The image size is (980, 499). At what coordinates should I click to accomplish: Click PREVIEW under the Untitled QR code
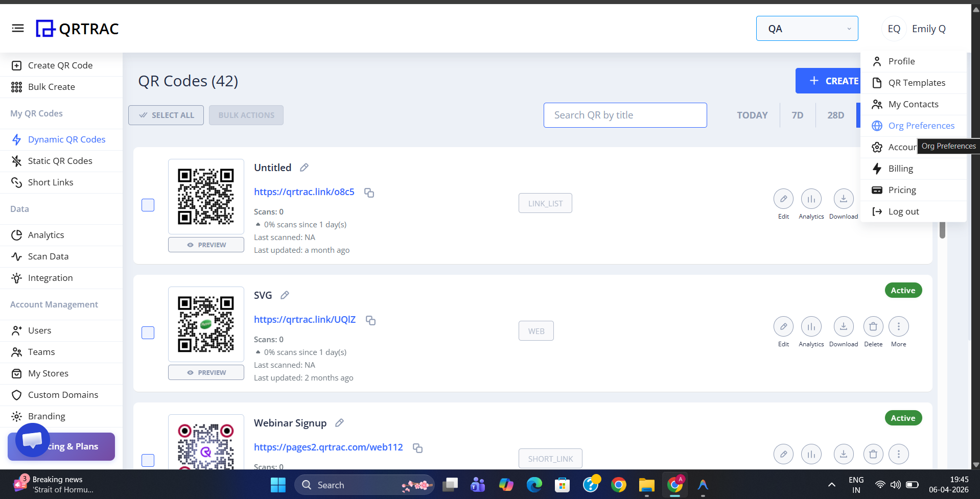[x=206, y=244]
